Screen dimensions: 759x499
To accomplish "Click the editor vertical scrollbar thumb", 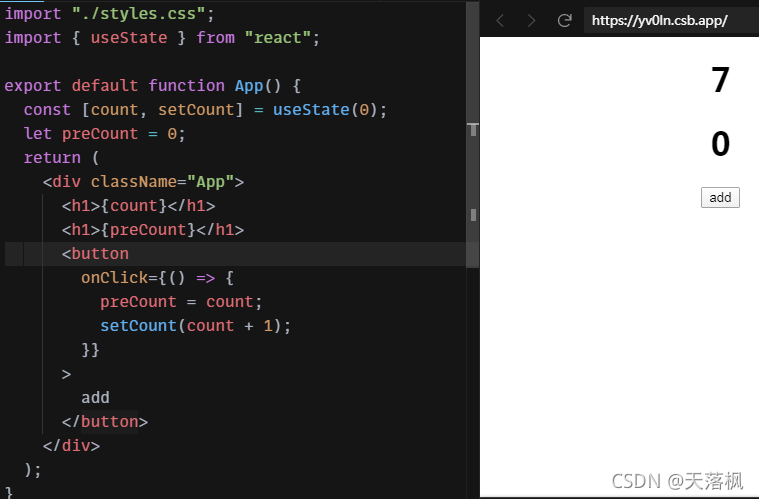I will coord(472,135).
